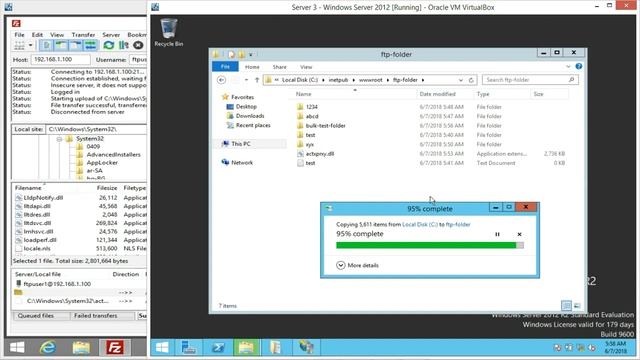The width and height of the screenshot is (640, 360).
Task: Click inetpub in the address breadcrumb
Action: tap(338, 80)
